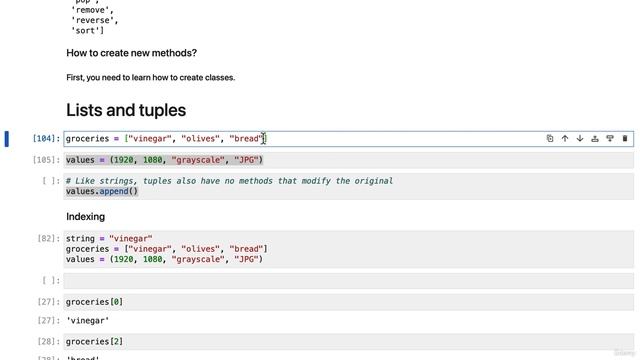
Task: Click the 'reverse', line in output list
Action: point(95,20)
